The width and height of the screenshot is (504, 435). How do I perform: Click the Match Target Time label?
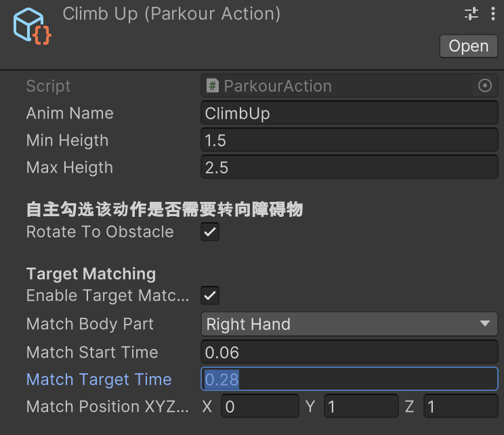pyautogui.click(x=99, y=379)
